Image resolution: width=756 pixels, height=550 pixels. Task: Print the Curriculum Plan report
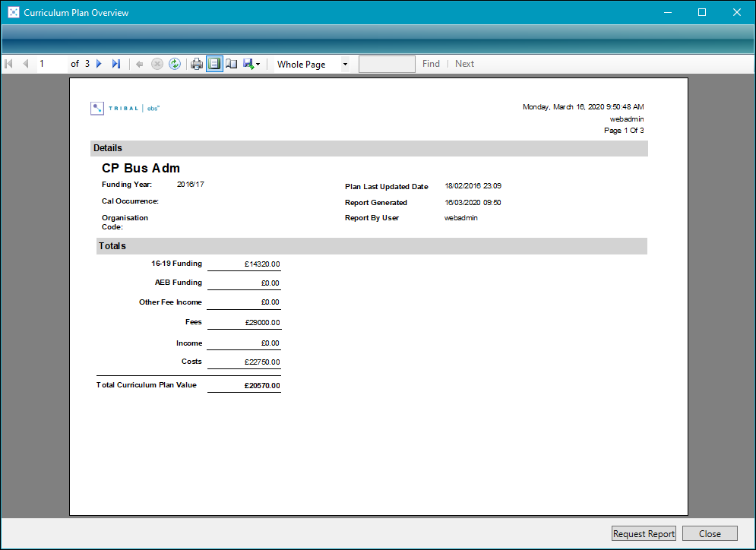197,65
